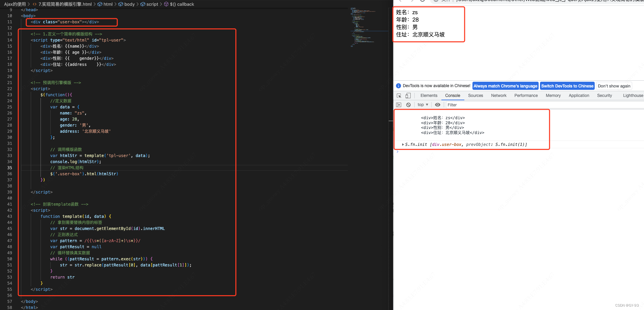Click the 'function template(id, data)' line
644x310 pixels.
[76, 216]
